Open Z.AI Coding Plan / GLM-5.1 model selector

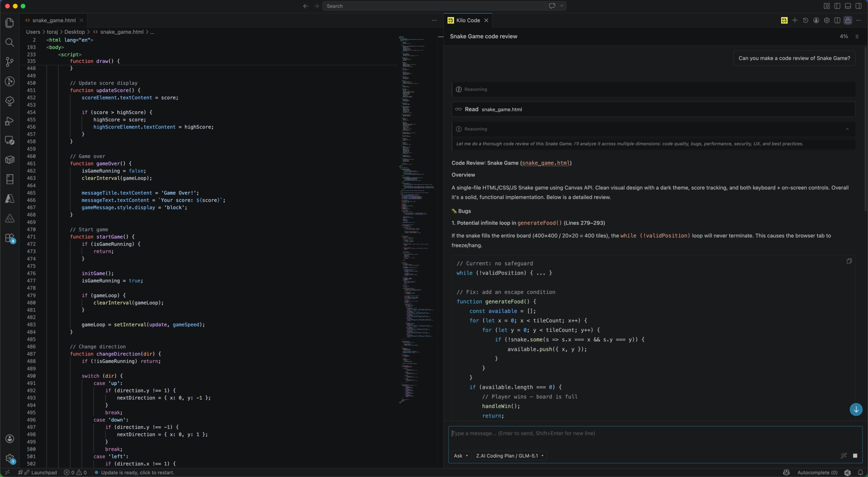[510, 456]
